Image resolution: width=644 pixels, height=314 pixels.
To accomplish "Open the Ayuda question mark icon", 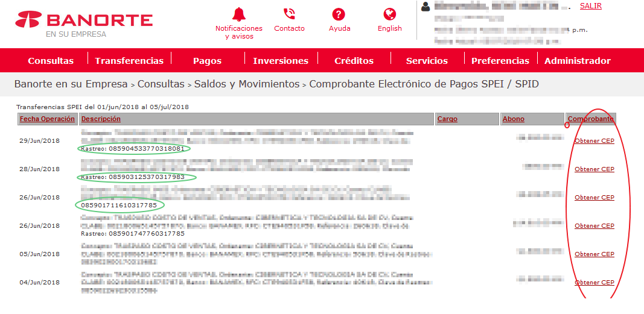I will (339, 14).
